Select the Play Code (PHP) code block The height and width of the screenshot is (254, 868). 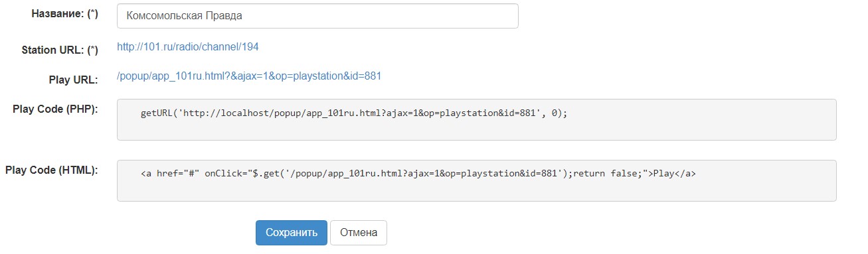pyautogui.click(x=476, y=119)
